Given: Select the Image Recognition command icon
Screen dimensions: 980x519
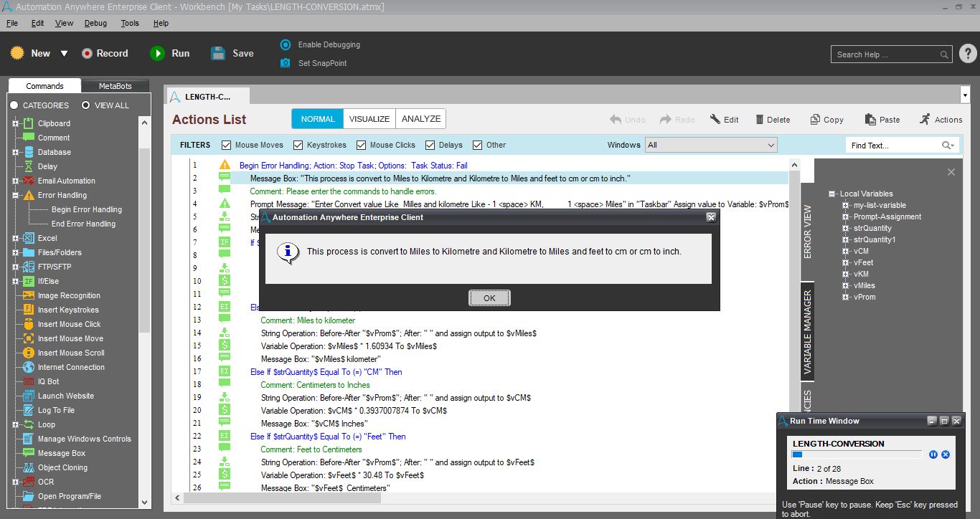Looking at the screenshot, I should pyautogui.click(x=29, y=295).
